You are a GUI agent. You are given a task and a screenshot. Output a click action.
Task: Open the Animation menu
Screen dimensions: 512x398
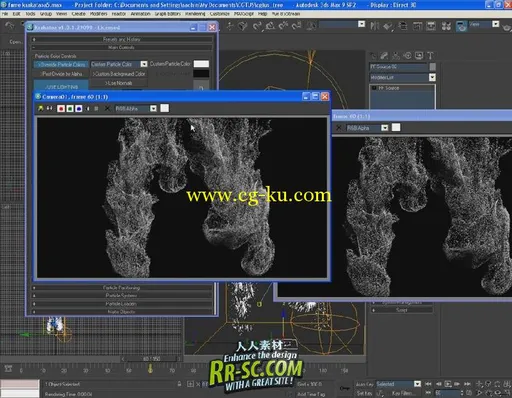click(140, 14)
